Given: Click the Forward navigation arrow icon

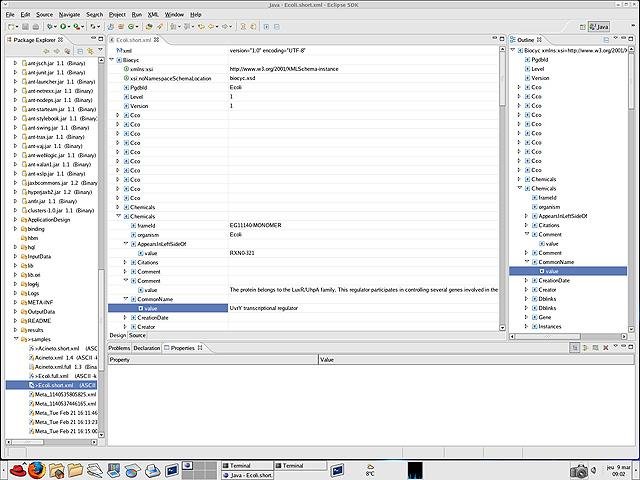Looking at the screenshot, I should click(x=225, y=27).
